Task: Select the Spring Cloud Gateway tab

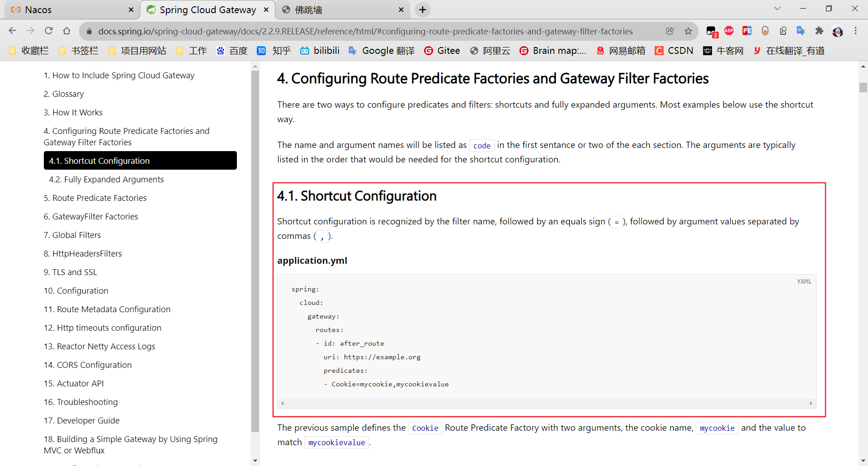Action: pyautogui.click(x=208, y=10)
